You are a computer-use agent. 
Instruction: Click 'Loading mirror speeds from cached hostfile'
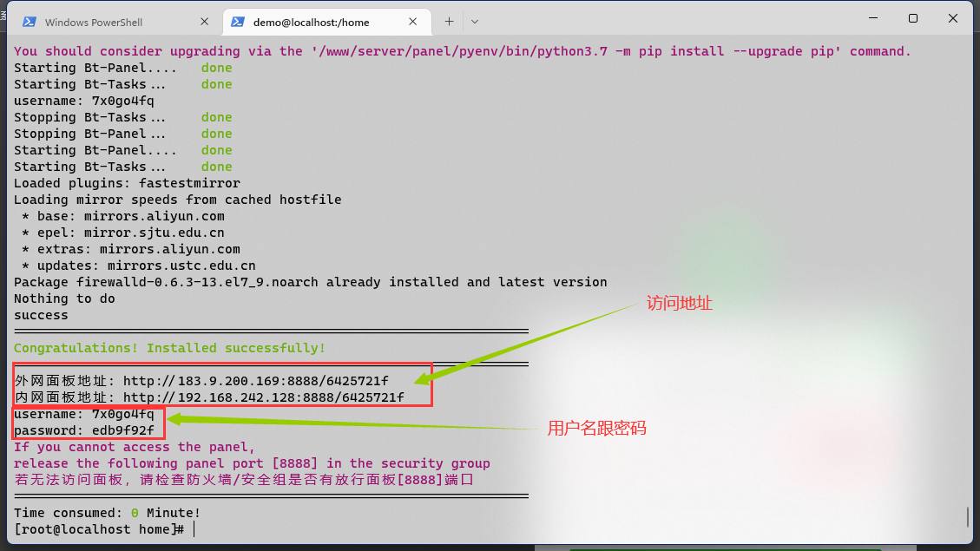(177, 200)
